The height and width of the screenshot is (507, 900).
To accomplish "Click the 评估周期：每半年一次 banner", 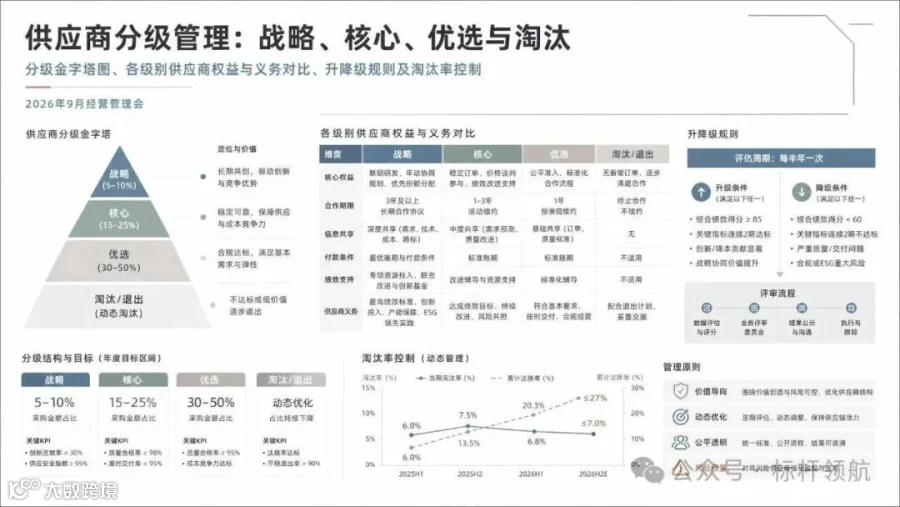I will pos(781,158).
